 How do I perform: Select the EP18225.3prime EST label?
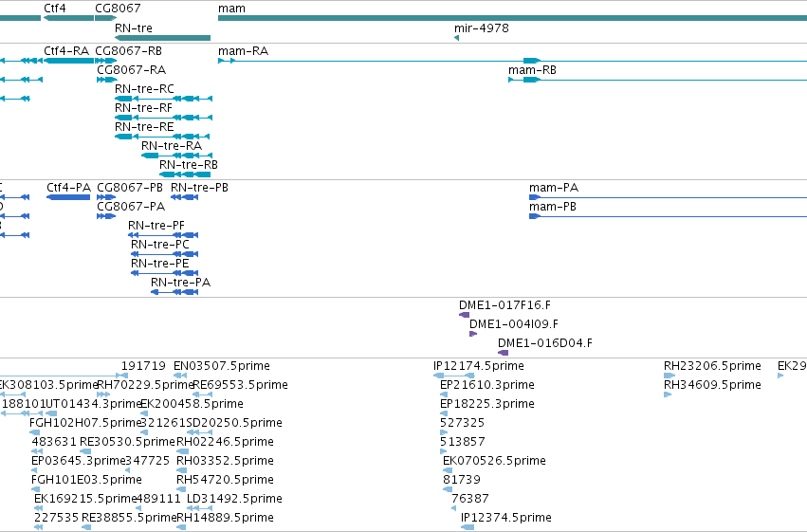click(486, 404)
